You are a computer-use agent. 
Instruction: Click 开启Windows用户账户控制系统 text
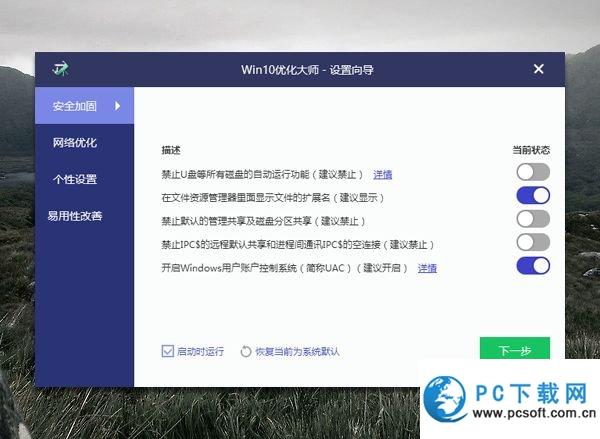285,268
